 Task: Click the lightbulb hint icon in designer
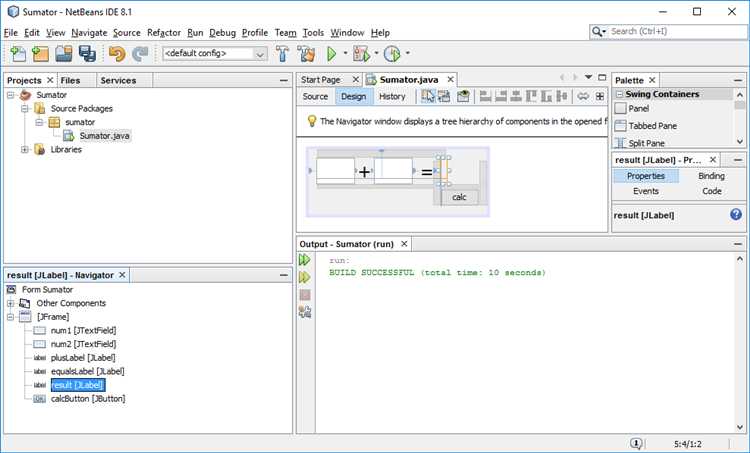(311, 121)
